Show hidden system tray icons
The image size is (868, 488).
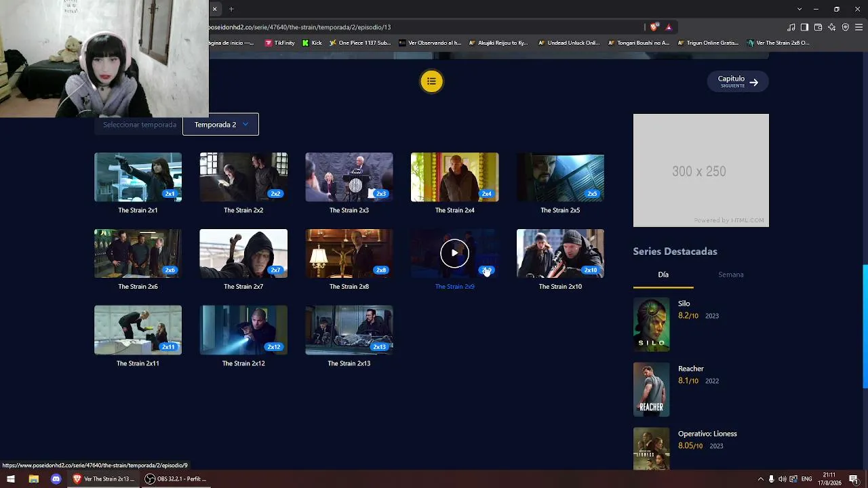tap(761, 479)
